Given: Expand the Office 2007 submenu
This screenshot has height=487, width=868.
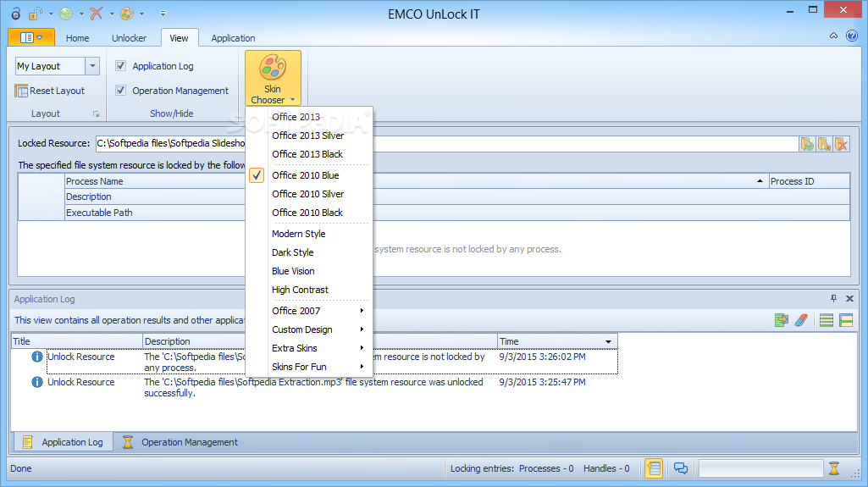Looking at the screenshot, I should tap(309, 311).
